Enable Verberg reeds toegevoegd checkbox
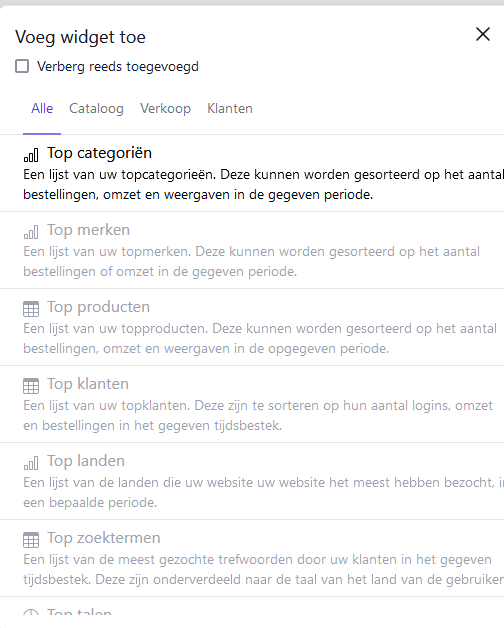 22,66
